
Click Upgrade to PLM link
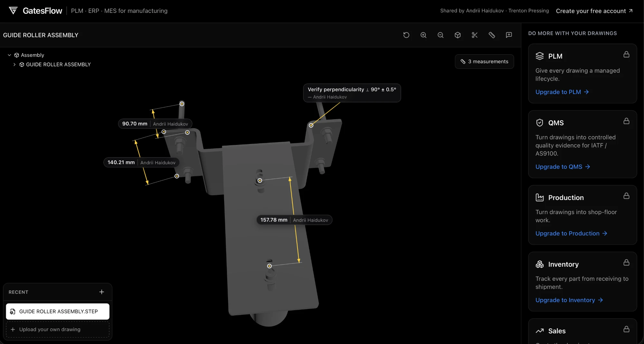[562, 92]
